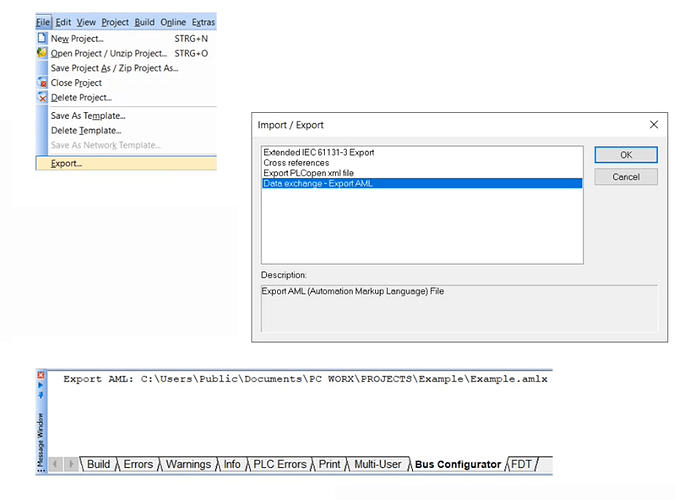Open the Build menu in menu bar

click(x=144, y=22)
